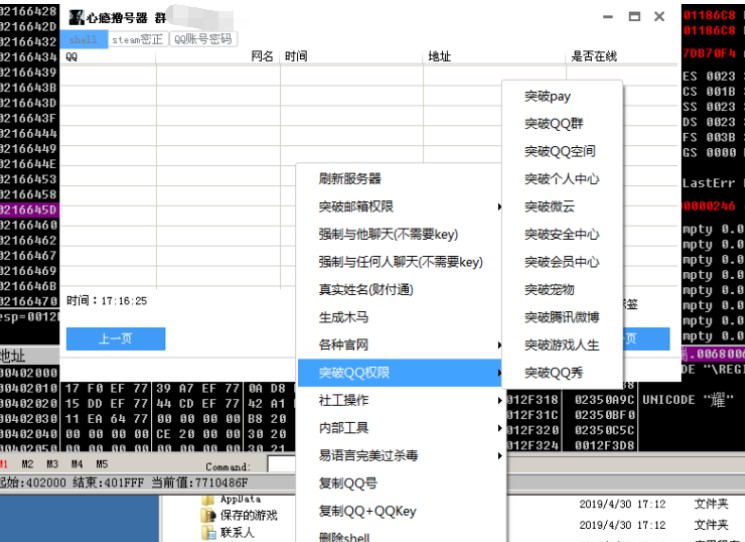Expand arrow beside 社工操作

[499, 400]
